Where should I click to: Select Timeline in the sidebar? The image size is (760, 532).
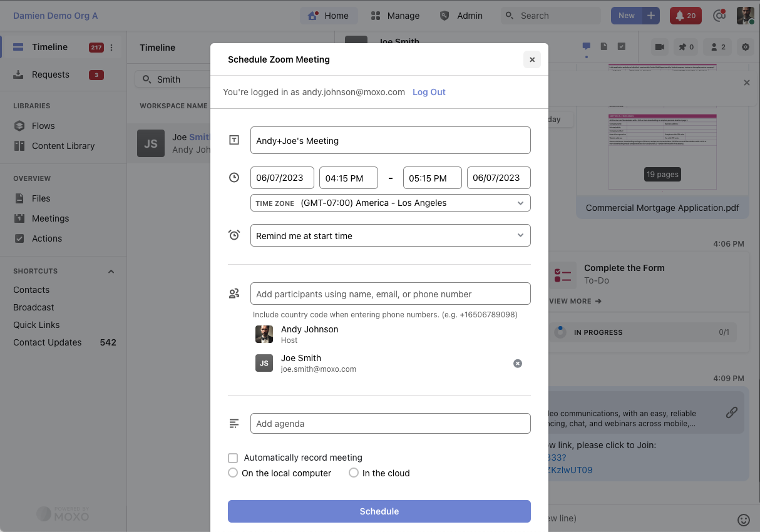[x=61, y=47]
